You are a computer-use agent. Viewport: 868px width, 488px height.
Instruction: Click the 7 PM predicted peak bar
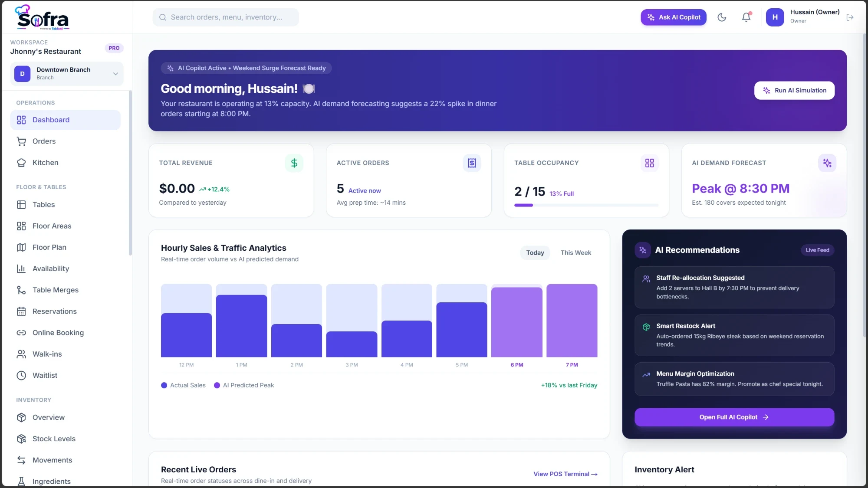tap(572, 321)
